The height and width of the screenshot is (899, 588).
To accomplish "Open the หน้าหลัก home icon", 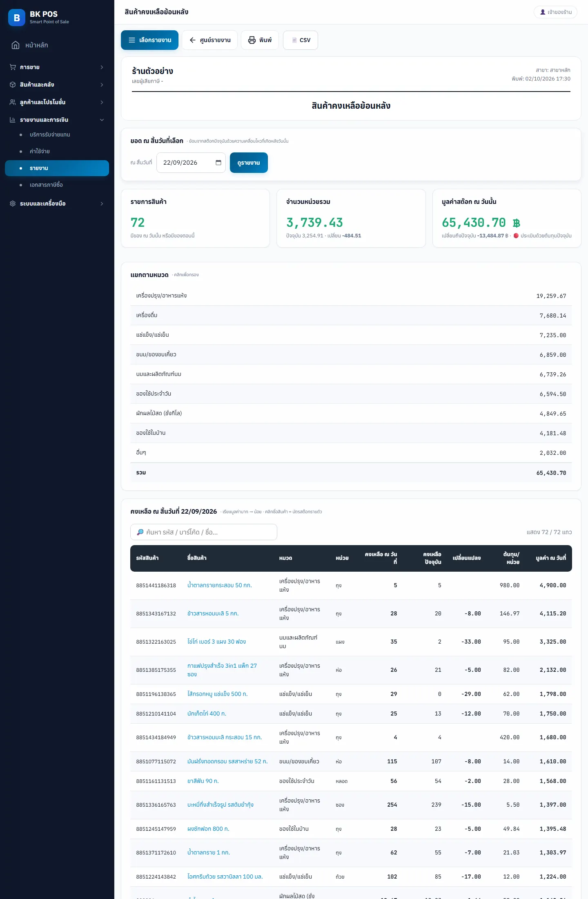I will pos(16,45).
